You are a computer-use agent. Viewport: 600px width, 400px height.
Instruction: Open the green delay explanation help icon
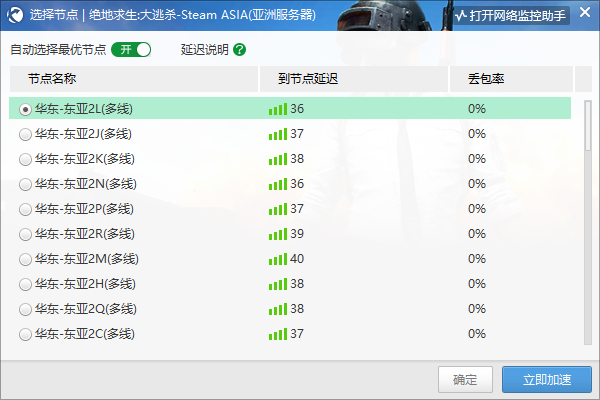(239, 50)
